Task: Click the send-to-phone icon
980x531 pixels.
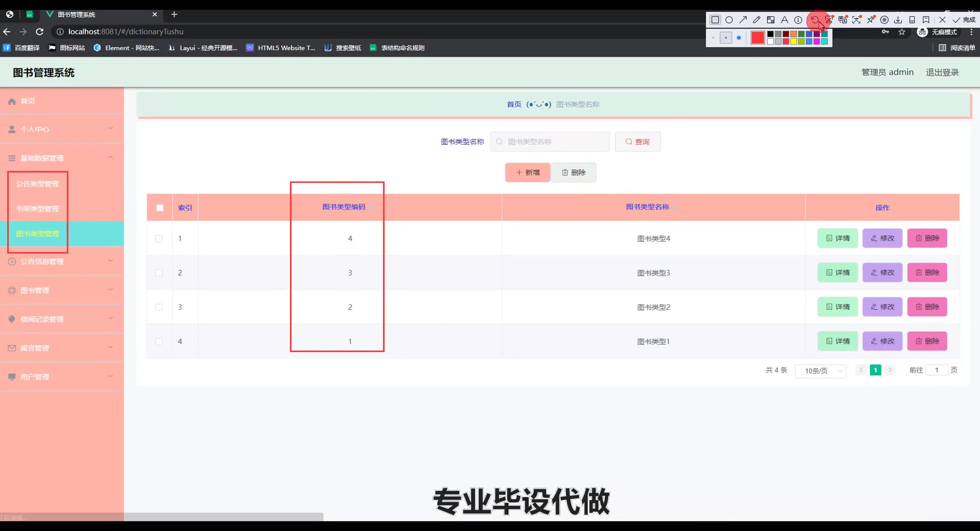Action: pyautogui.click(x=912, y=20)
